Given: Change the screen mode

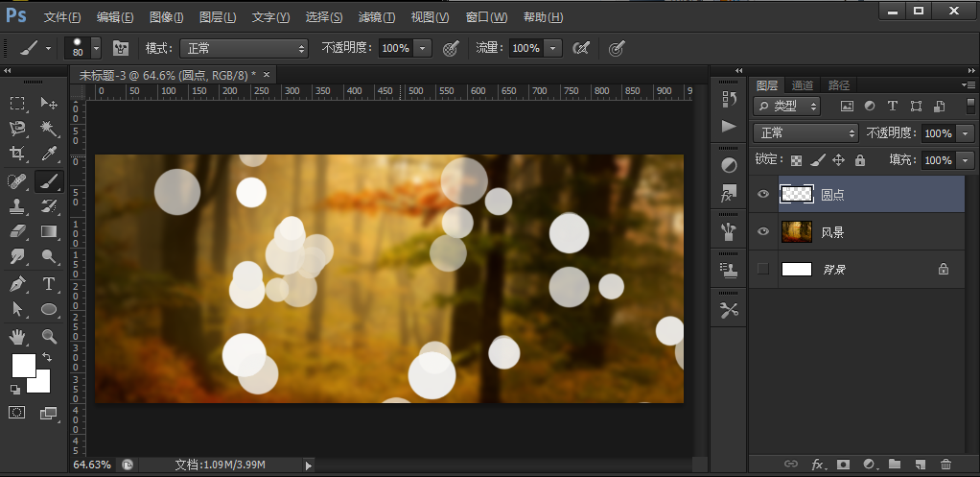Looking at the screenshot, I should (x=49, y=413).
